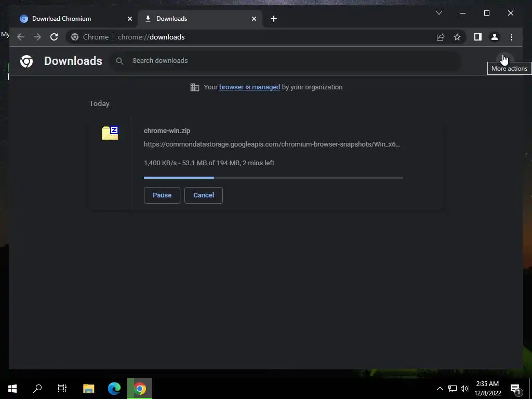The image size is (532, 399).
Task: Open network status tray icon
Action: click(x=452, y=389)
